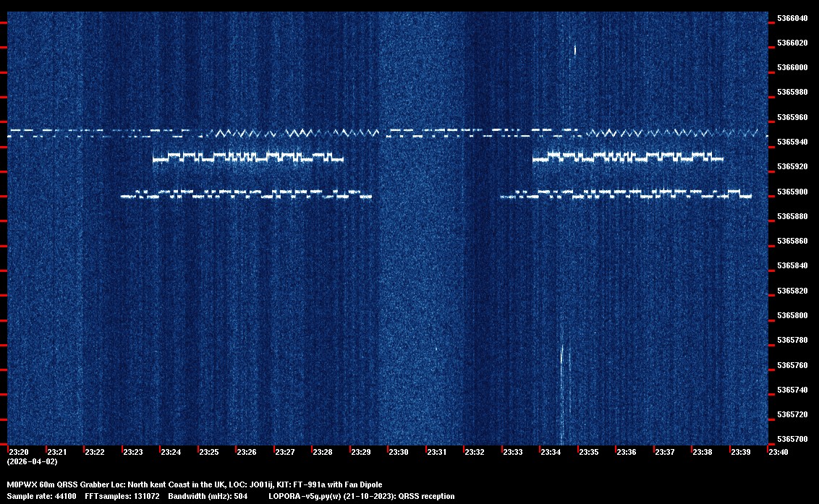The height and width of the screenshot is (504, 819).
Task: Click the 23:30 time axis label
Action: pyautogui.click(x=399, y=452)
